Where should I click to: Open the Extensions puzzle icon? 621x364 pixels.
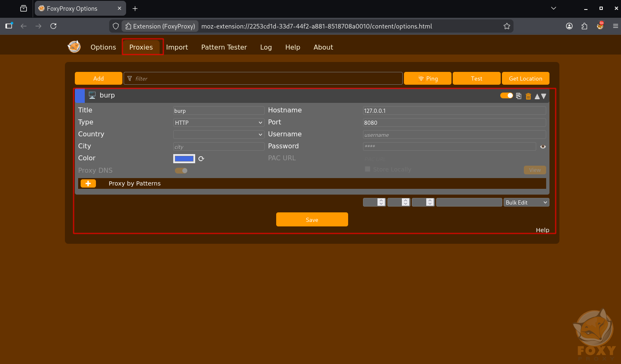tap(584, 26)
